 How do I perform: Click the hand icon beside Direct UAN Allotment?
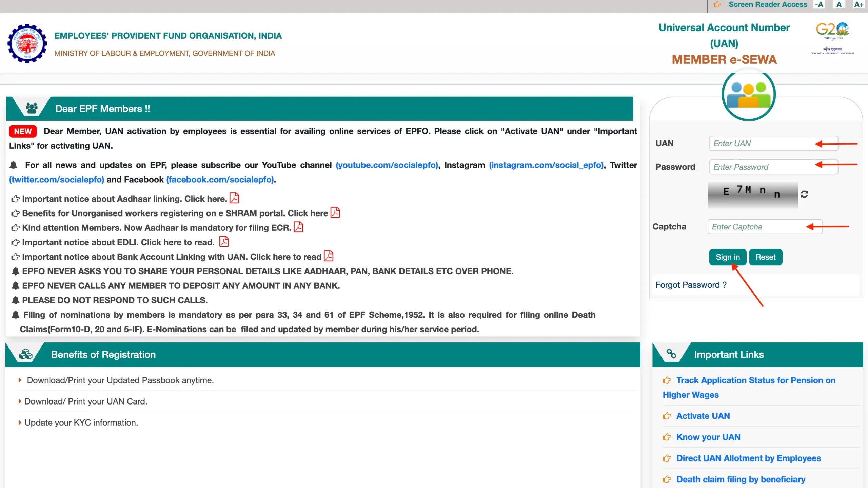[667, 458]
